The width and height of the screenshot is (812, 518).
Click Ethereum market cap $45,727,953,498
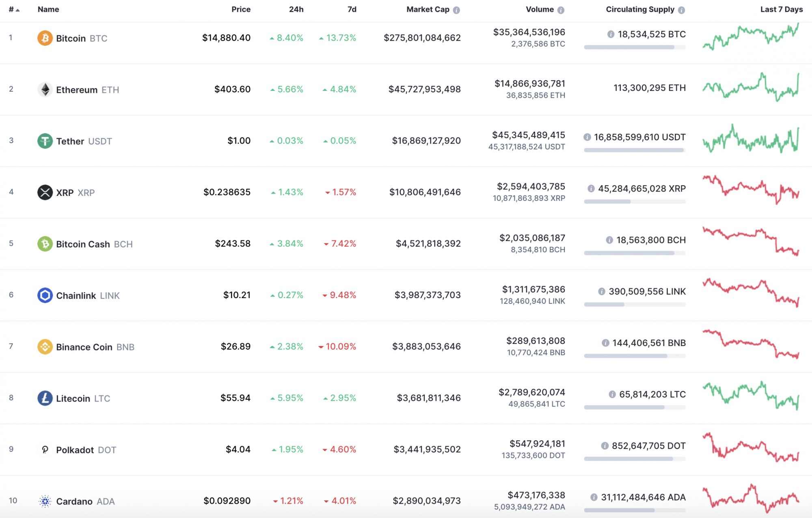(424, 89)
